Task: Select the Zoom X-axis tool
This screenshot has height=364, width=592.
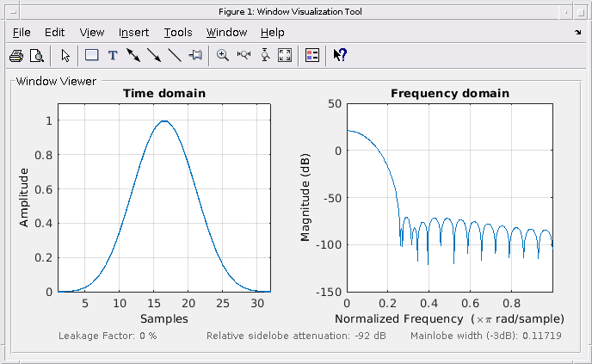Action: (x=244, y=56)
